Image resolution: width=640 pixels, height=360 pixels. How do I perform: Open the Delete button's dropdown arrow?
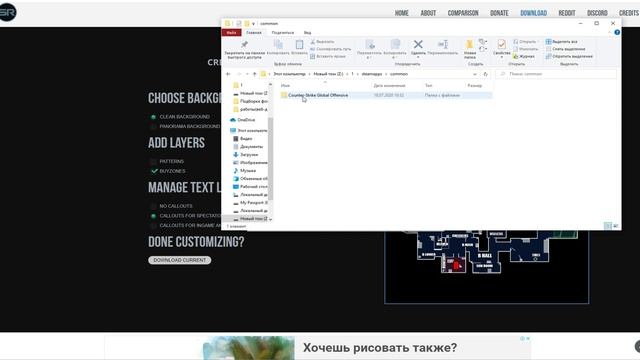click(x=418, y=57)
